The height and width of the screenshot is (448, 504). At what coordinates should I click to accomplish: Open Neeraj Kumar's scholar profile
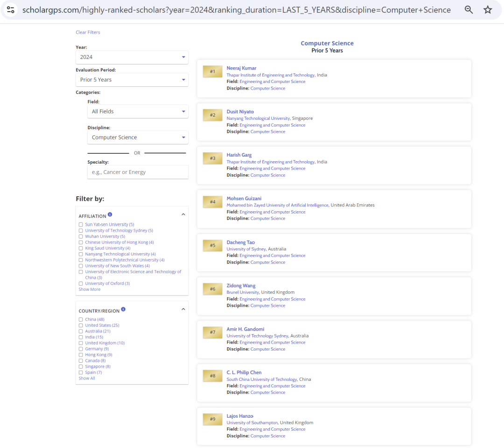[241, 68]
